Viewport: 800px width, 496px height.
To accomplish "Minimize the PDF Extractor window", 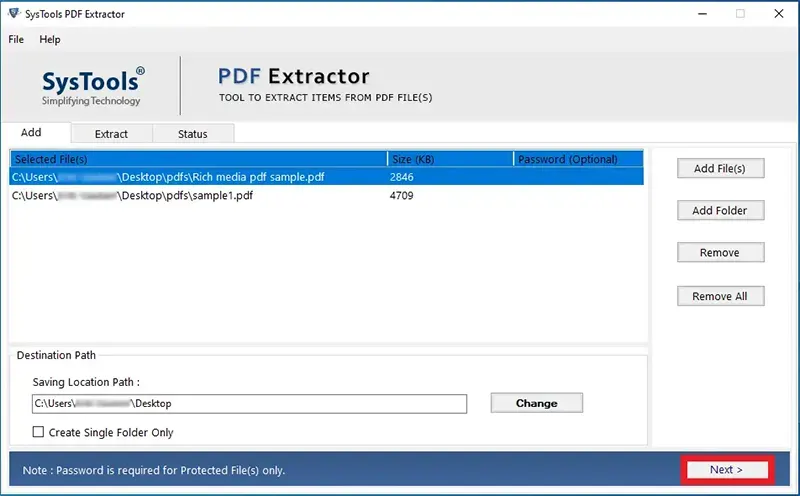I will point(703,14).
